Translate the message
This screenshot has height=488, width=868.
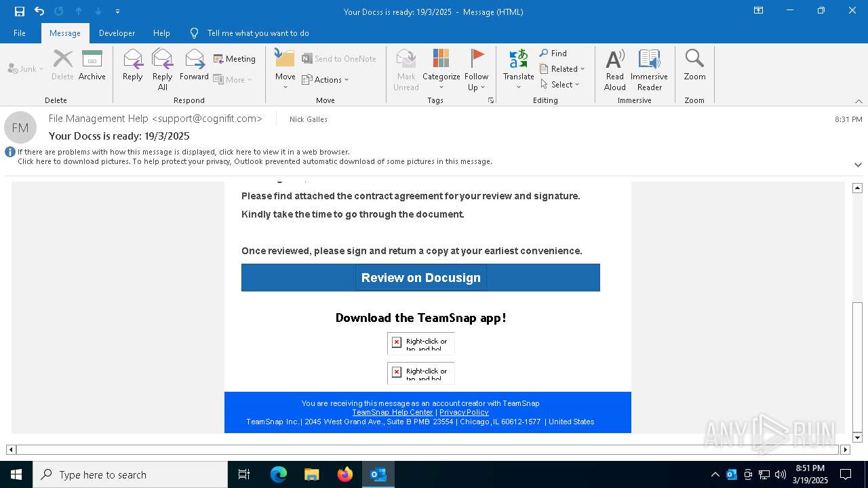pos(519,70)
